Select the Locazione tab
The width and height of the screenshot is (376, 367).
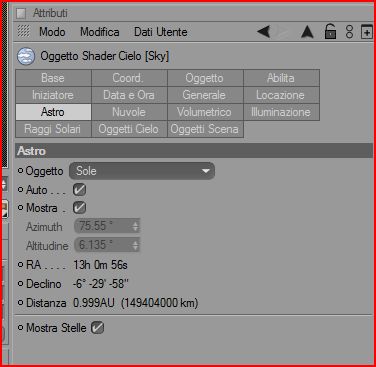(x=281, y=95)
